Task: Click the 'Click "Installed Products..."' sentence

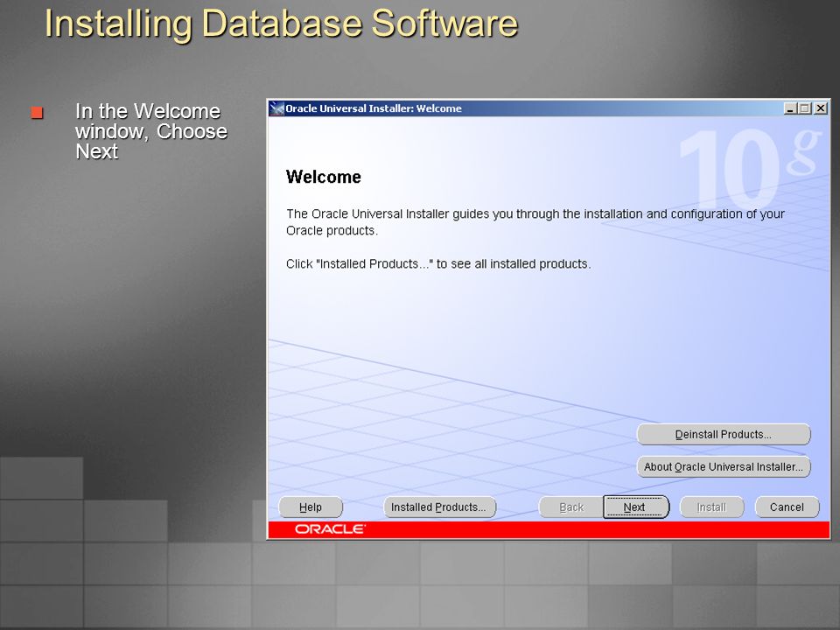Action: tap(438, 264)
